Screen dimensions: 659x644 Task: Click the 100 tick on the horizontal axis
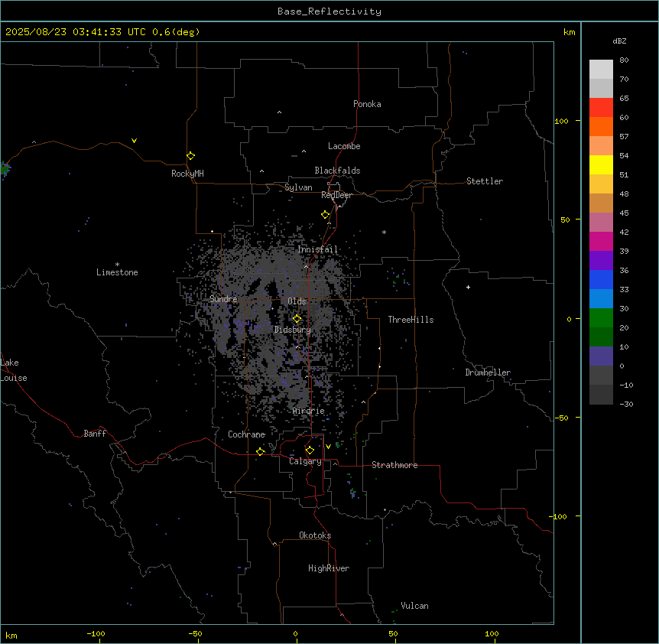click(492, 633)
